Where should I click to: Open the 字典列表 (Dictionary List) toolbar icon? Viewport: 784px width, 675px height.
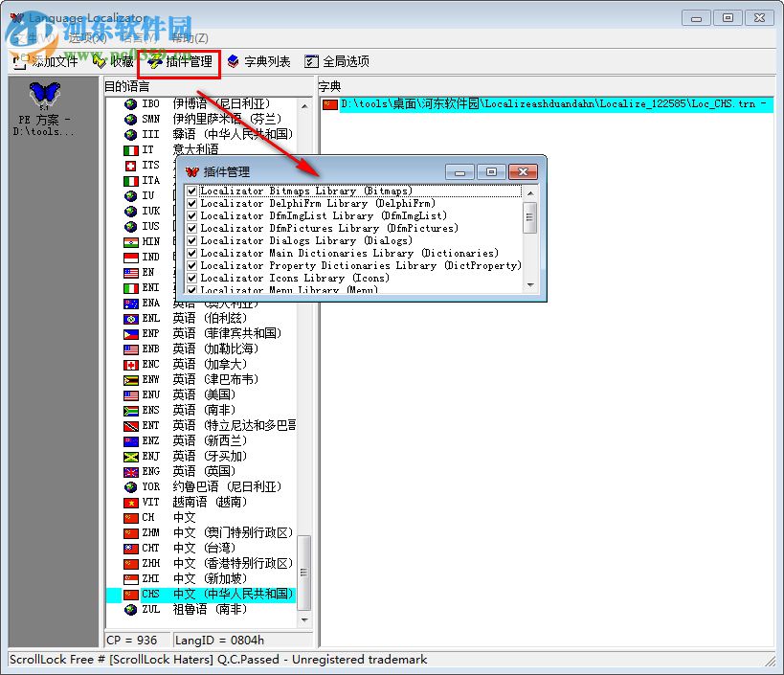[x=254, y=60]
